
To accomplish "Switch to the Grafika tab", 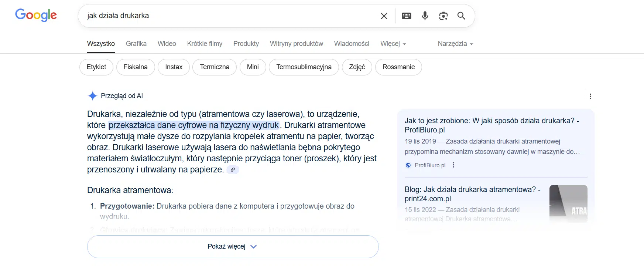I will click(x=136, y=44).
